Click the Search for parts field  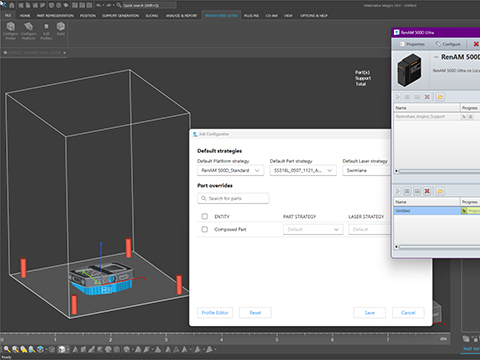tap(233, 198)
